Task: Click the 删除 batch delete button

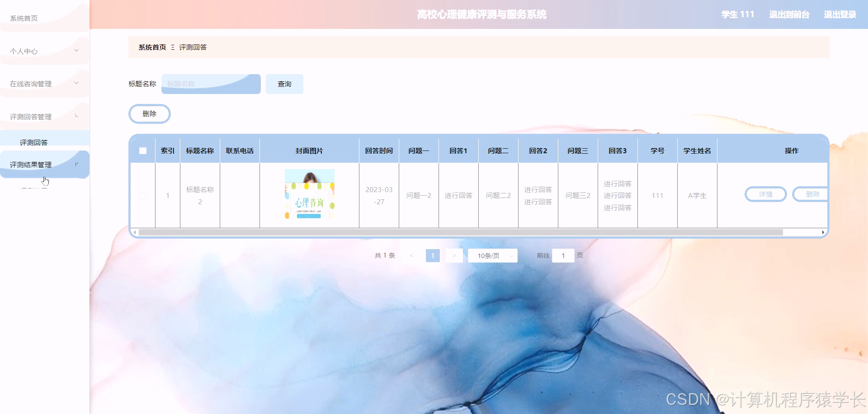Action: click(149, 113)
